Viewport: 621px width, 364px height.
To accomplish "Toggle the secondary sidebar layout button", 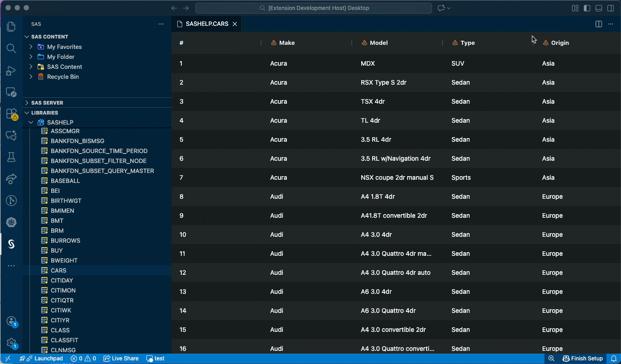I will click(611, 8).
